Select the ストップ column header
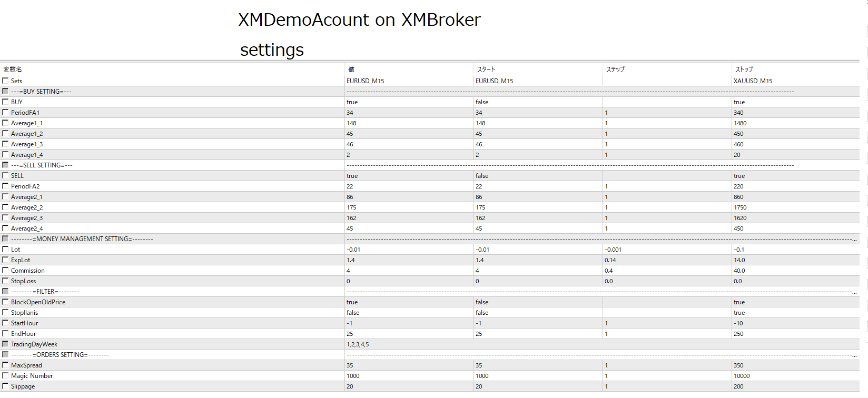This screenshot has height=398, width=868. click(744, 69)
